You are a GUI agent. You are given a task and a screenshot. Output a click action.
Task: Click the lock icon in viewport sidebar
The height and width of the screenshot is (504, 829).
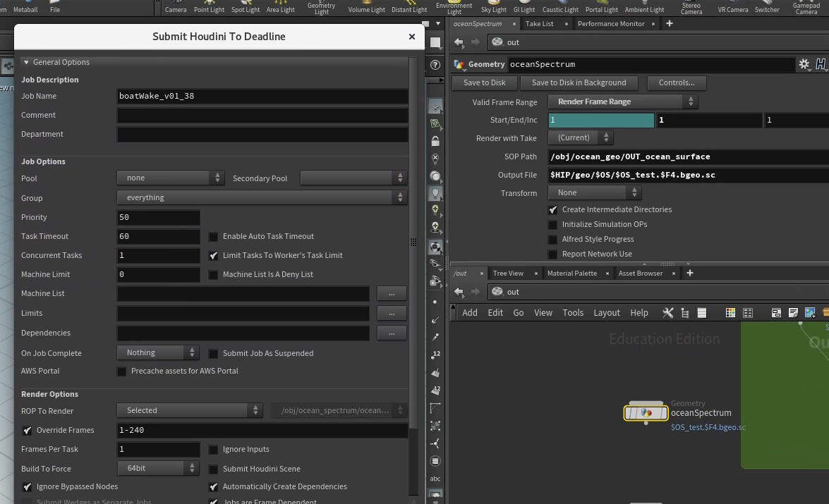tap(435, 141)
